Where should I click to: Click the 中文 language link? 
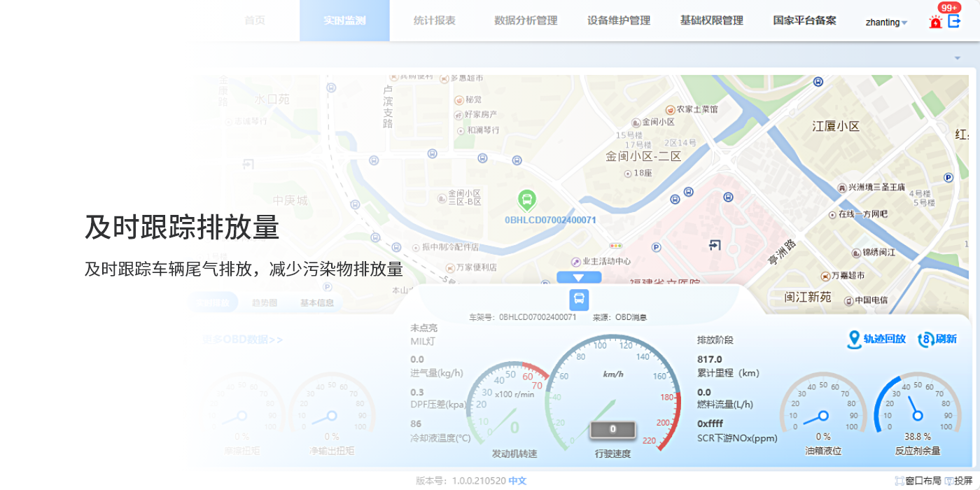517,481
